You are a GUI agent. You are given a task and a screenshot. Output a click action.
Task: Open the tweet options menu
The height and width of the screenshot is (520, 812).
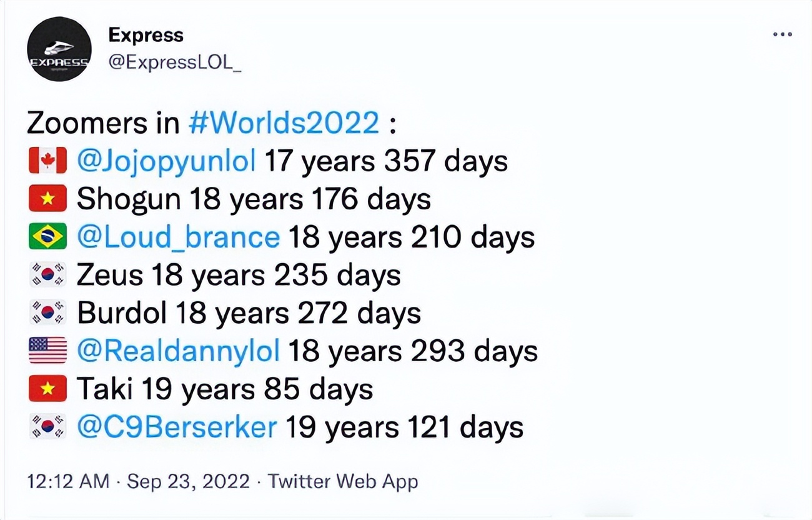pyautogui.click(x=782, y=35)
